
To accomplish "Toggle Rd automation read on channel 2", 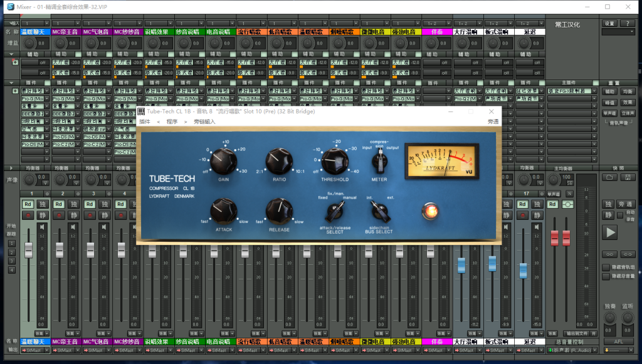I will pos(59,204).
